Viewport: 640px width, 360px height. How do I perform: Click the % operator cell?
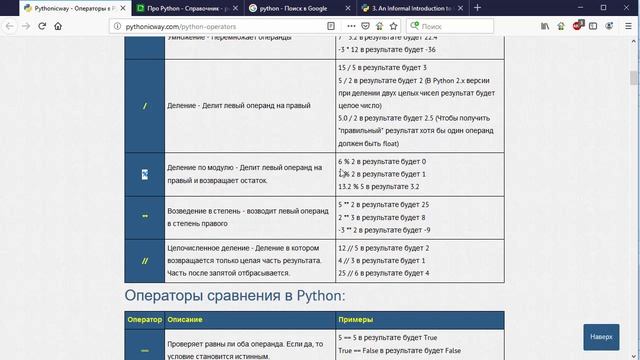click(x=144, y=175)
